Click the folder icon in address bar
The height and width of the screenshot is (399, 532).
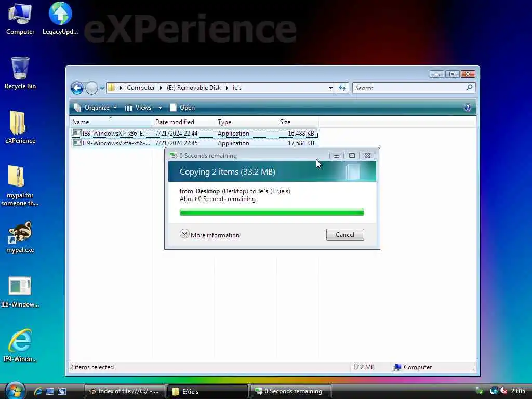[x=111, y=88]
